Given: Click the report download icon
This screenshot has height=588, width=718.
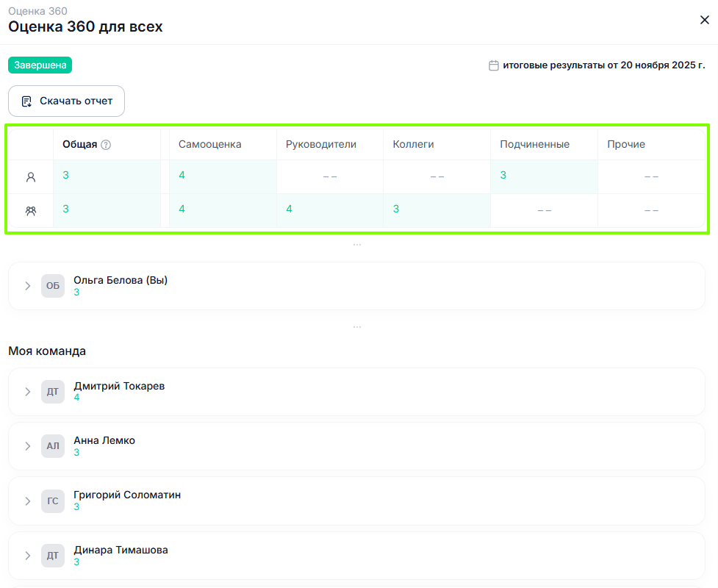Looking at the screenshot, I should [26, 101].
